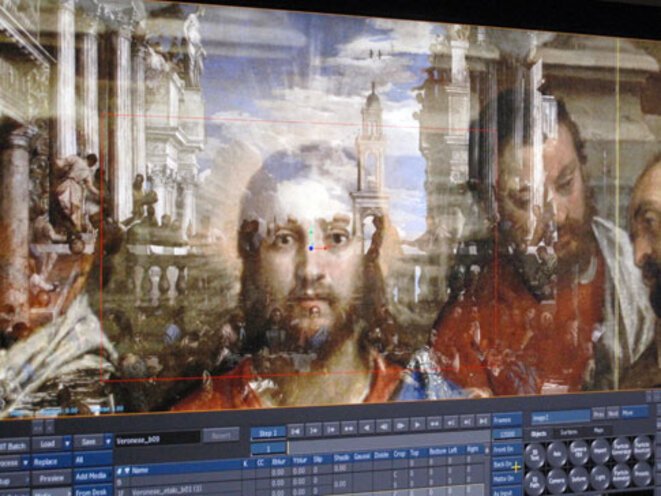The image size is (661, 496).
Task: Click the current frame field showing 1
Action: coord(268,448)
